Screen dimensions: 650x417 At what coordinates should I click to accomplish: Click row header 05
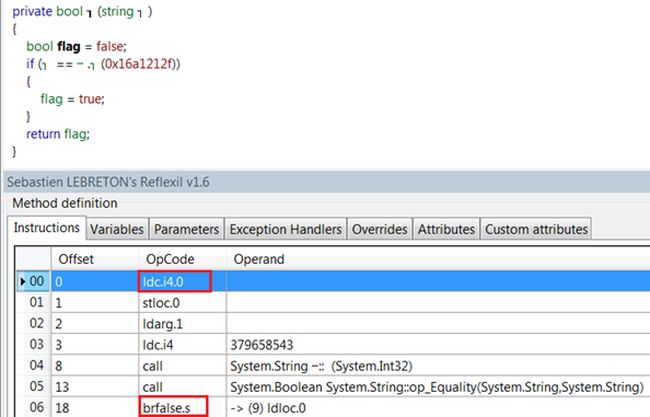[33, 387]
